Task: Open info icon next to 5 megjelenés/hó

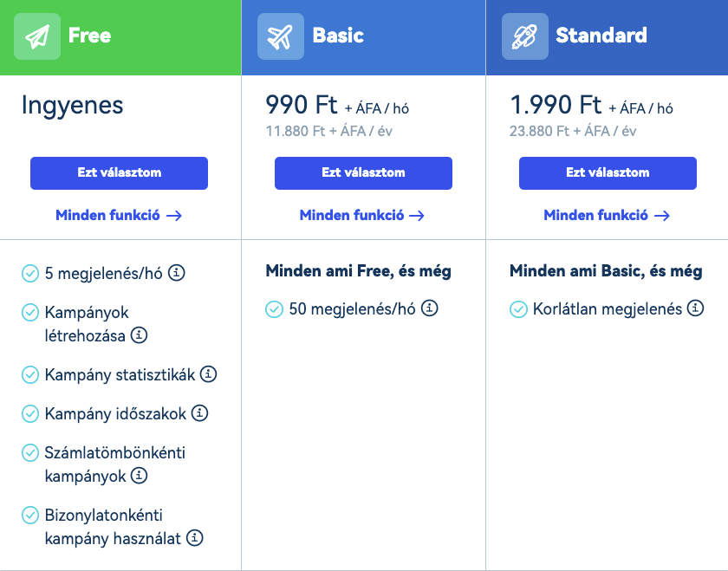Action: (x=176, y=273)
